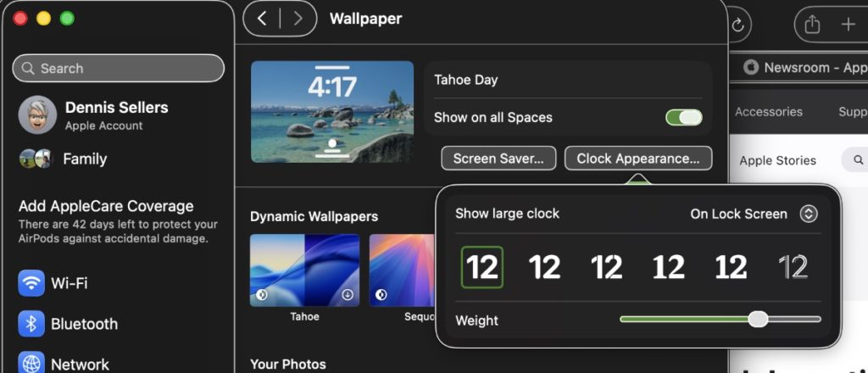Click the Network globe icon

31,364
